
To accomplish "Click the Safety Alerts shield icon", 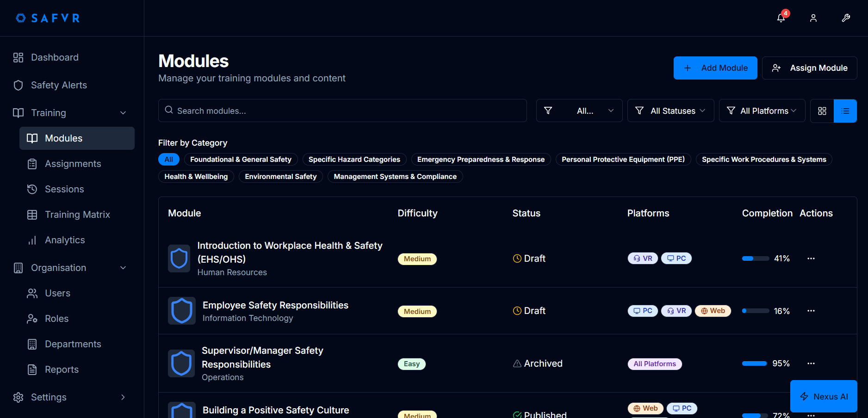I will tap(18, 85).
